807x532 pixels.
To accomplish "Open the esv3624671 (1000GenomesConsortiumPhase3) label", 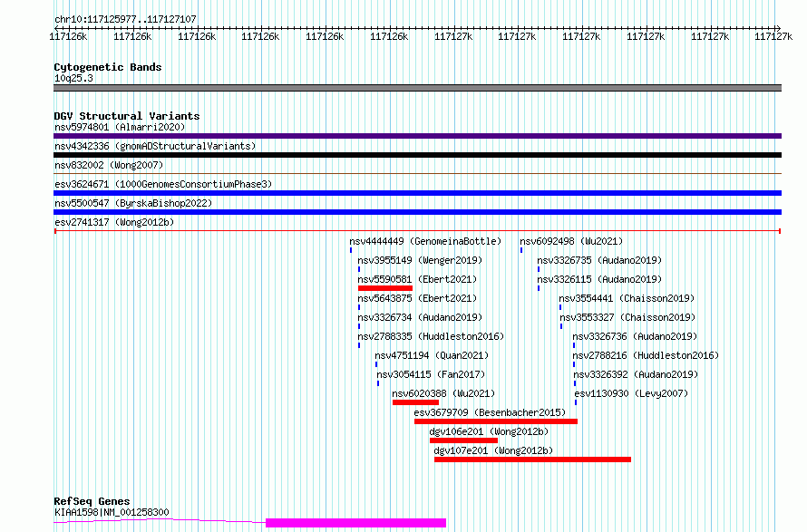I will [x=163, y=184].
